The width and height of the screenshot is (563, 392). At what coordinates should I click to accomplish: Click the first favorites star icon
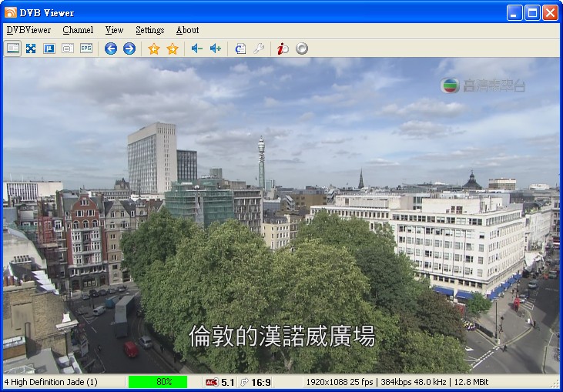coord(154,49)
